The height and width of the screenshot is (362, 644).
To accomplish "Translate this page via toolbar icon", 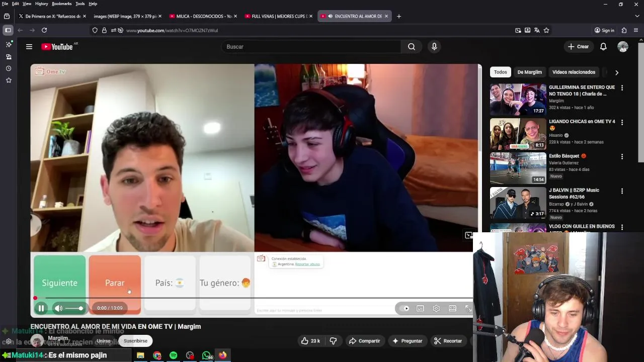I will tap(537, 30).
